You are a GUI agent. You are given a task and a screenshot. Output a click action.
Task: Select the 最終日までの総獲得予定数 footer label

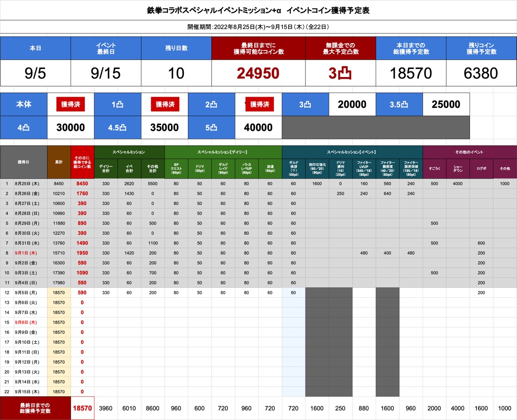click(35, 408)
